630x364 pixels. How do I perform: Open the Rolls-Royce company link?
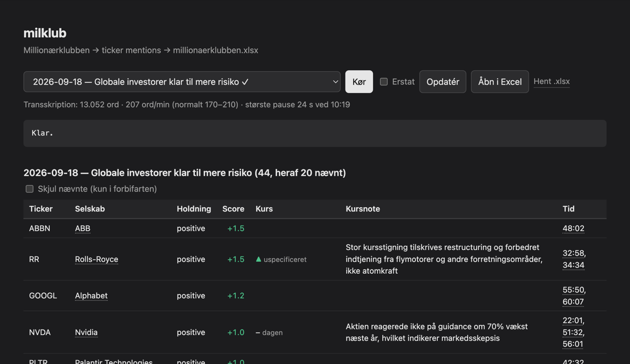[x=97, y=259]
